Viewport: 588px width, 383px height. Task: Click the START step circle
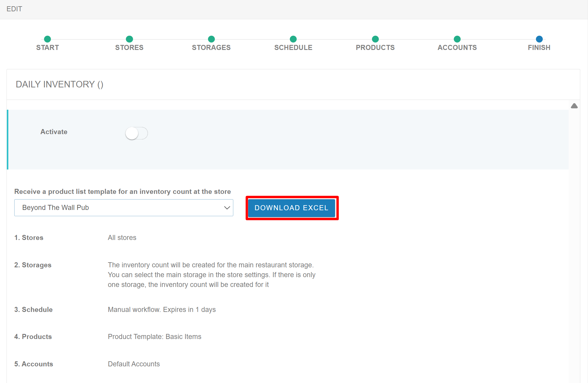tap(47, 39)
